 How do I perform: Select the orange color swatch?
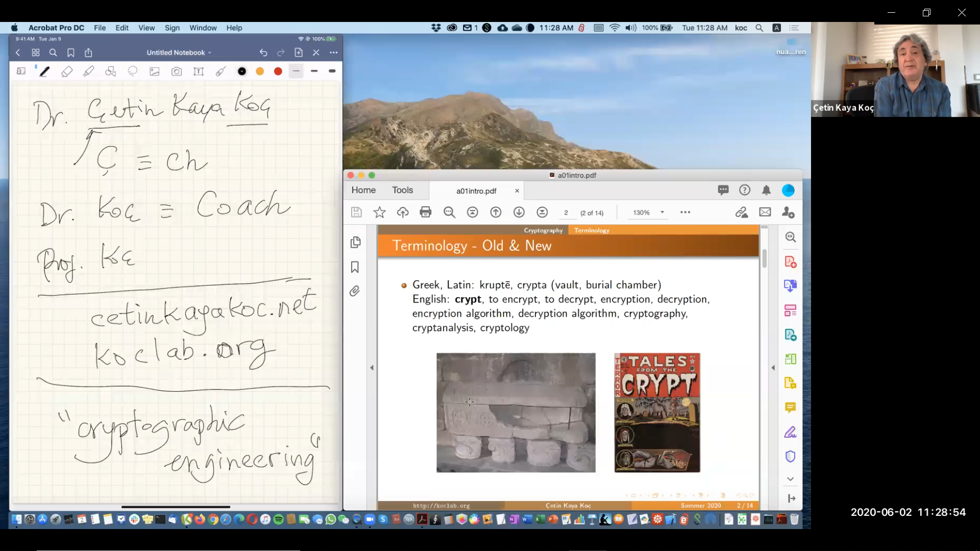pos(260,71)
